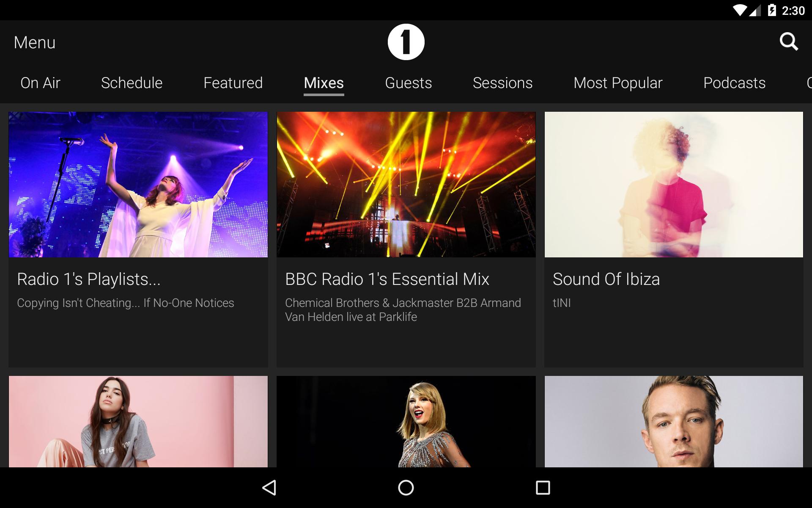The width and height of the screenshot is (812, 508).
Task: Select the Radio 1's Playlists... title
Action: click(89, 279)
